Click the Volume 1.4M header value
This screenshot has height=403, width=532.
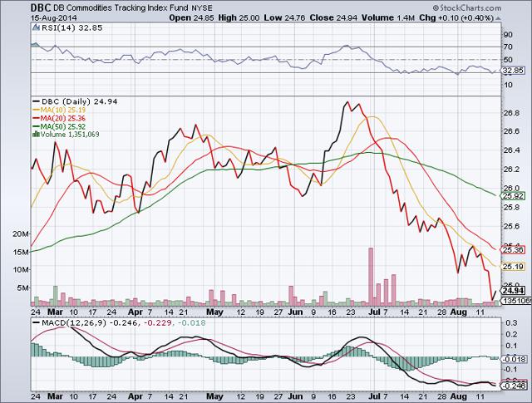point(388,18)
